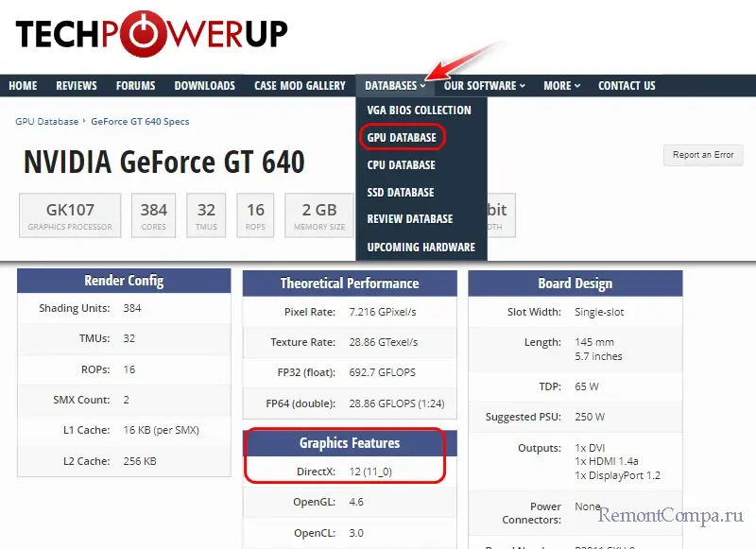Click the GeForce GT 640 Specs breadcrumb

tap(140, 122)
